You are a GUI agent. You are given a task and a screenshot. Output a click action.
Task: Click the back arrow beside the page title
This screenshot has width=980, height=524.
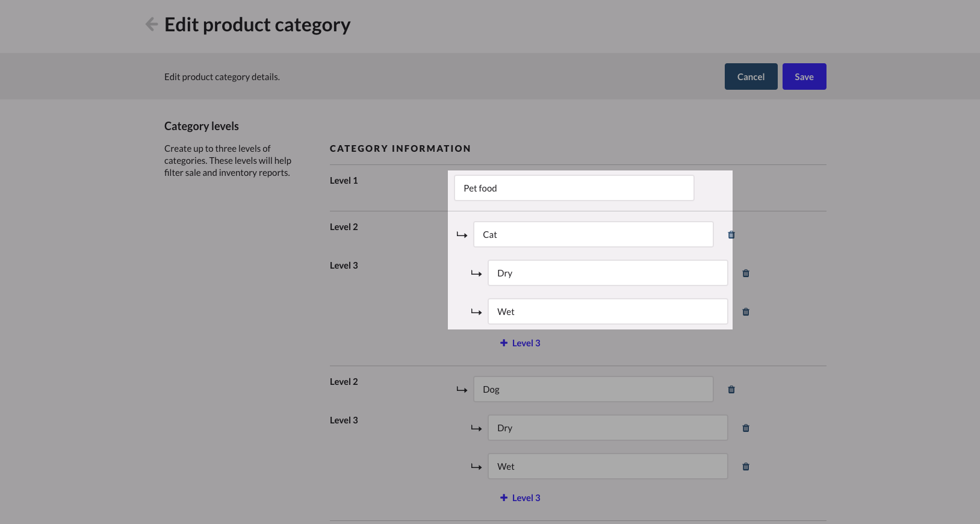point(152,24)
